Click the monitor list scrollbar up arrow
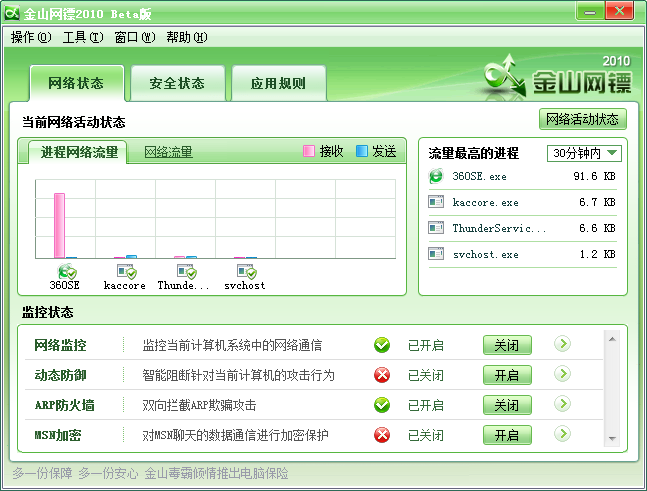 point(612,339)
